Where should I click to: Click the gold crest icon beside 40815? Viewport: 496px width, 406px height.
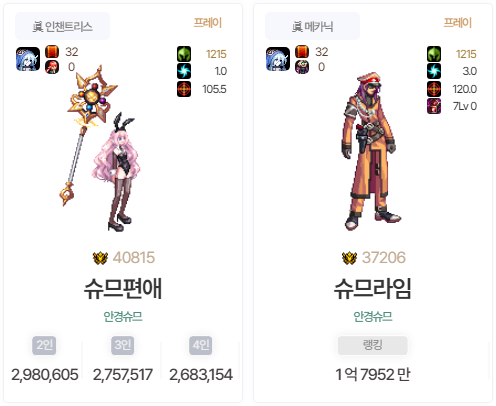(x=100, y=258)
